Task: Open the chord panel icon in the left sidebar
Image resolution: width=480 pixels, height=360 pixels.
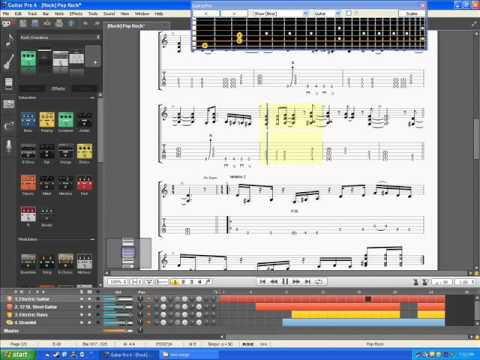Action: pyautogui.click(x=9, y=104)
